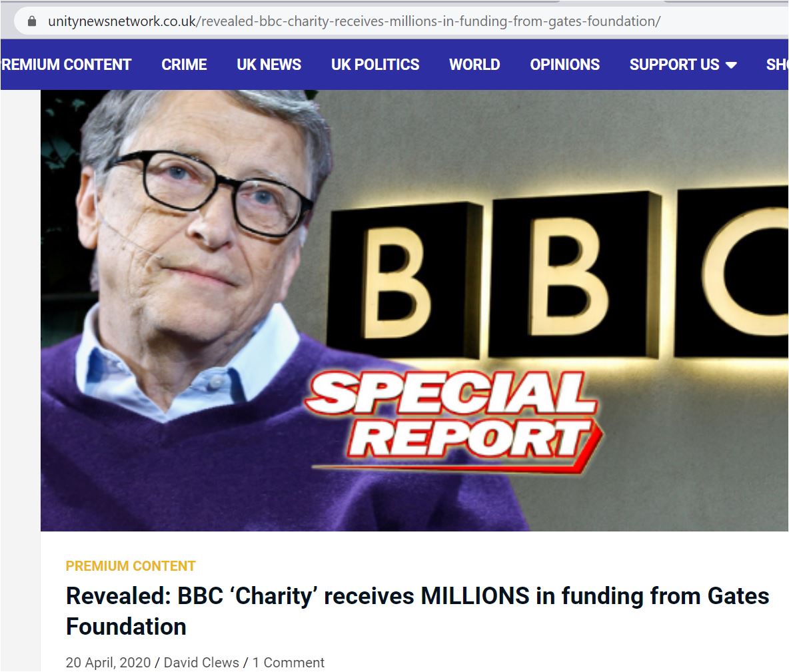
Task: Go to the Crime section
Action: click(184, 65)
